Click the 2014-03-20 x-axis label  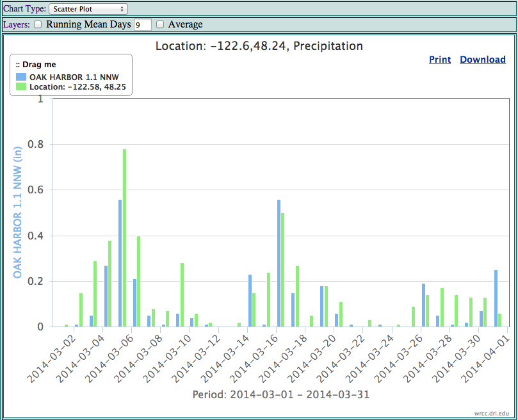(312, 358)
